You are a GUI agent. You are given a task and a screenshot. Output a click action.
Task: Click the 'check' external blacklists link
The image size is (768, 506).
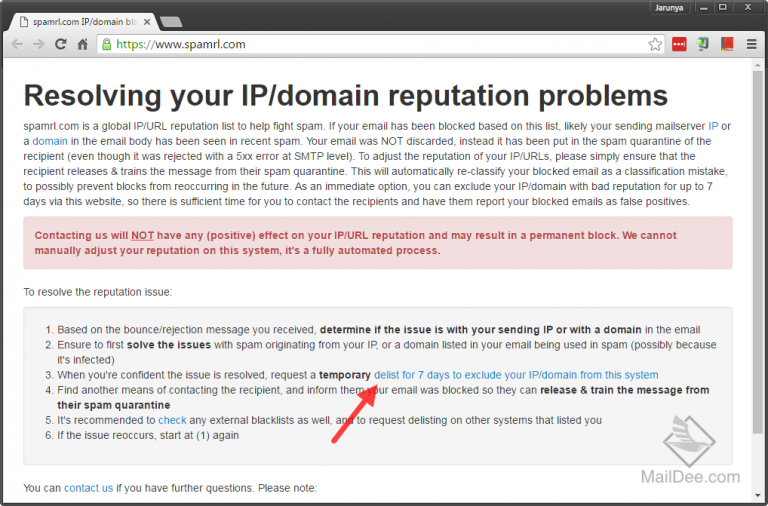tap(172, 420)
